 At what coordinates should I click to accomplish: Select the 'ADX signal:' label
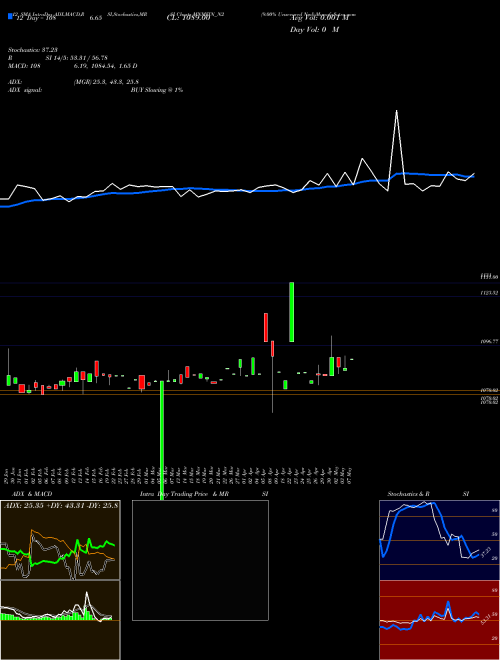click(x=25, y=90)
